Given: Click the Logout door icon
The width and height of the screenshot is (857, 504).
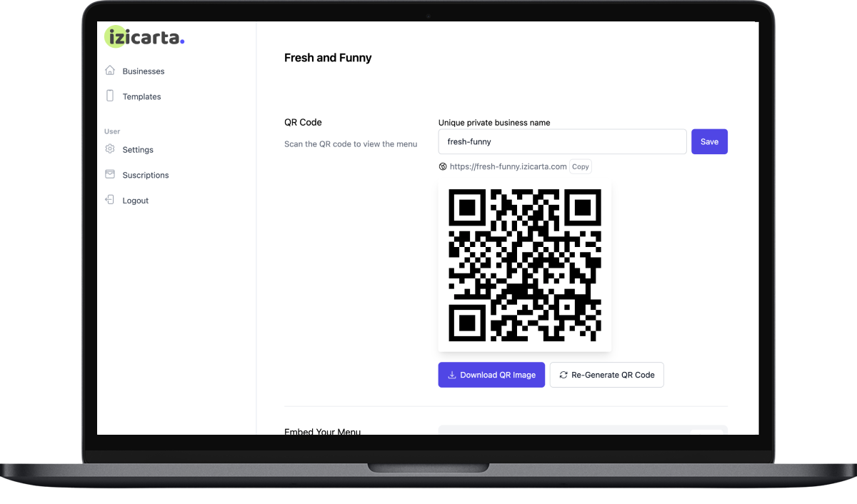Looking at the screenshot, I should click(x=110, y=200).
